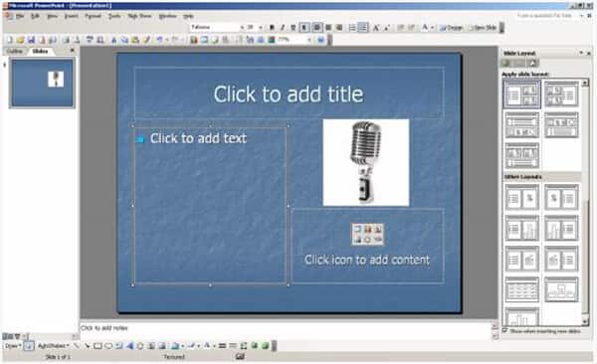Select the Arrow drawing tool
Screen dimensions: 597x364
coord(88,346)
